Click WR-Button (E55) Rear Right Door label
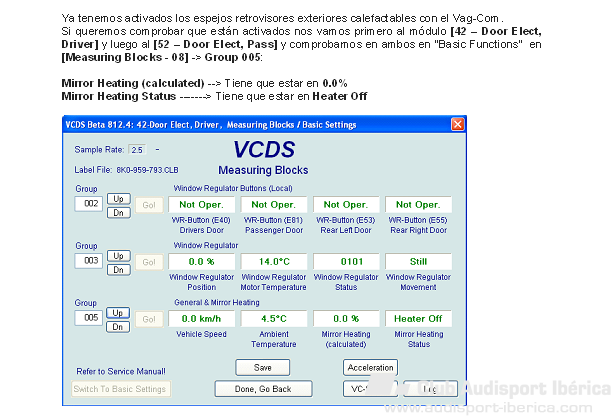 pyautogui.click(x=418, y=225)
